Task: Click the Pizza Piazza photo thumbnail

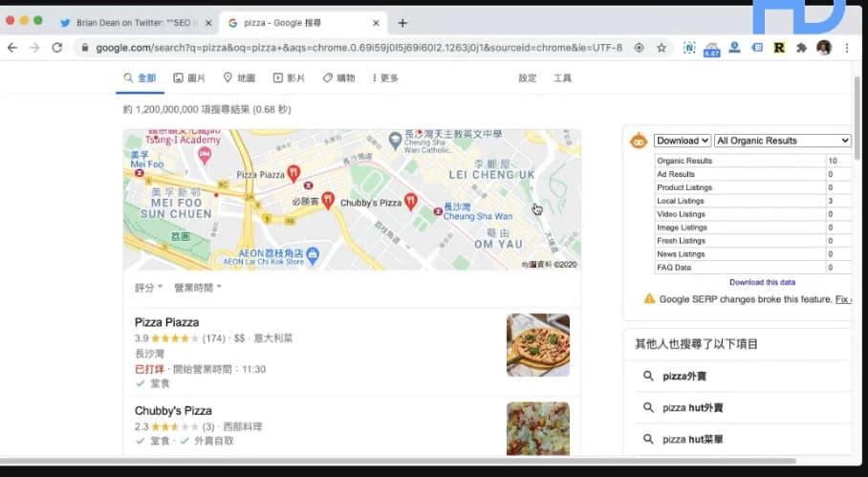Action: 538,345
